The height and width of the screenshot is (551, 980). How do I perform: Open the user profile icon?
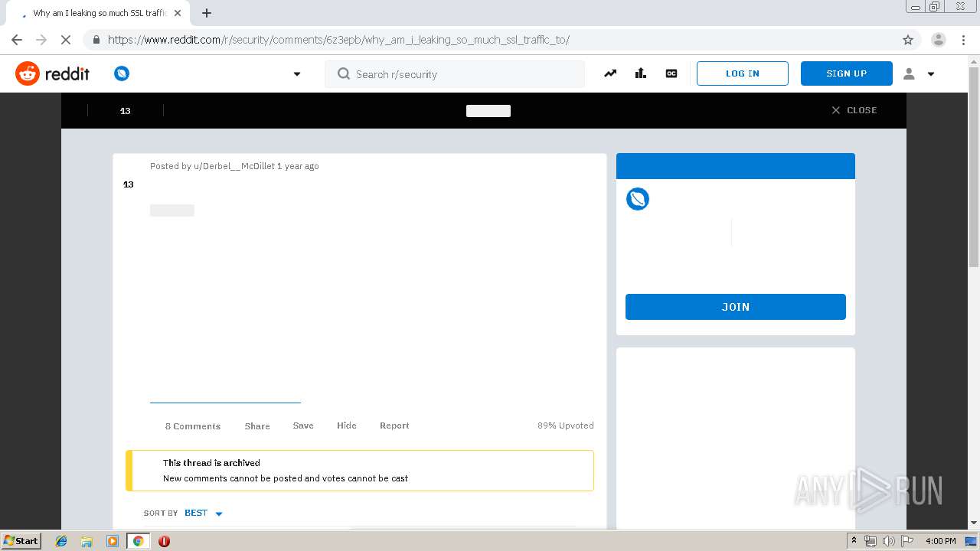909,73
